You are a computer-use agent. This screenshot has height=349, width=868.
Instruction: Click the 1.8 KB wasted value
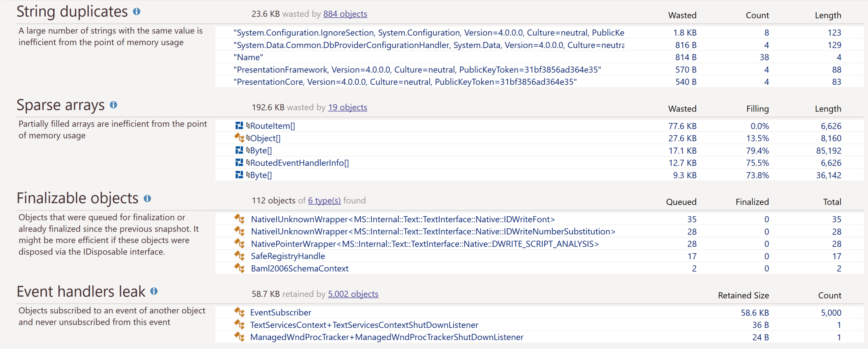(x=685, y=33)
